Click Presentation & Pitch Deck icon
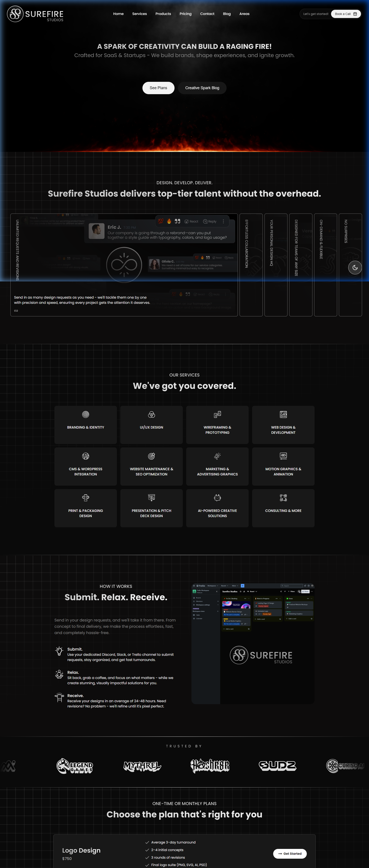 click(x=152, y=498)
